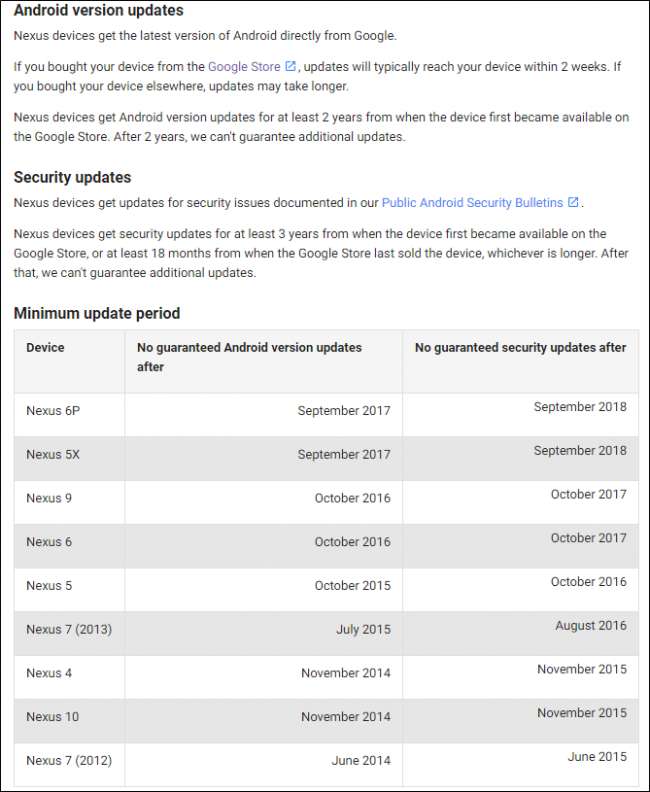The image size is (650, 792).
Task: Click the "No guaranteed Android version updates after" header
Action: pos(249,357)
